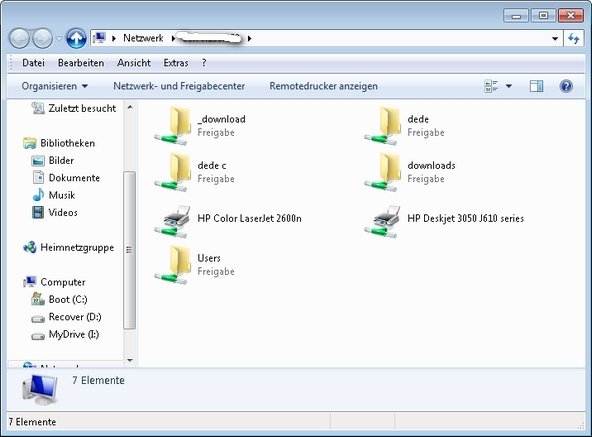This screenshot has width=592, height=437.
Task: Click the downloads shared folder icon
Action: tap(382, 172)
